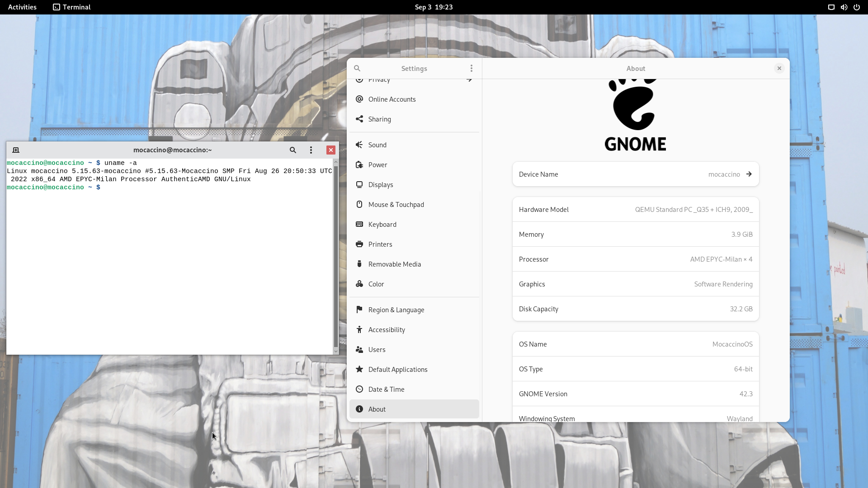
Task: Open Device Name rename arrow
Action: click(x=749, y=174)
